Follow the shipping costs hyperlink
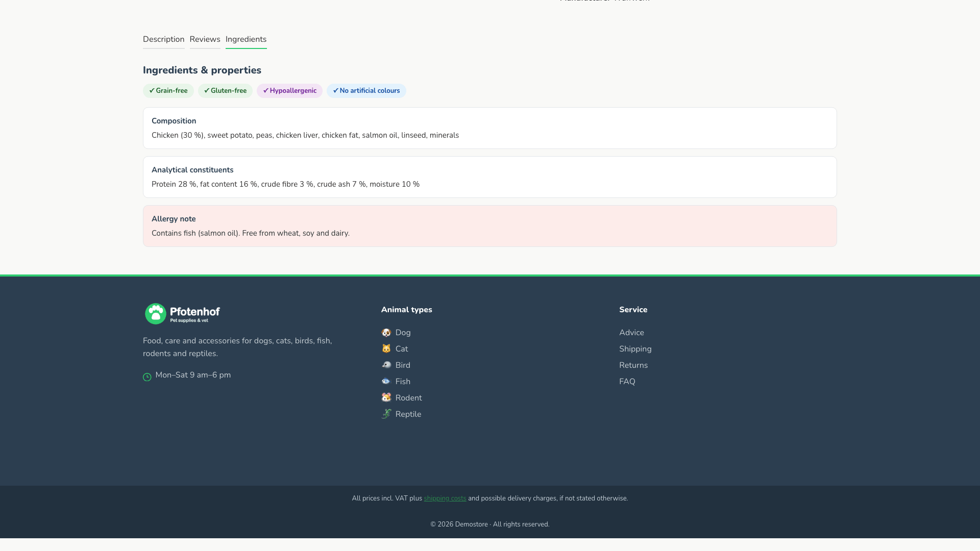 [445, 498]
